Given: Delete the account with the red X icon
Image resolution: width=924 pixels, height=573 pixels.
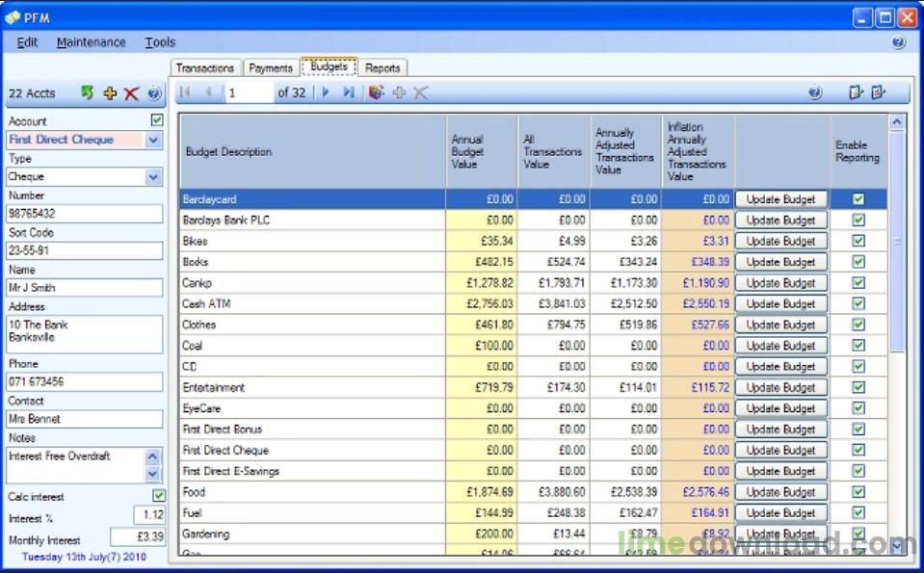Looking at the screenshot, I should [x=131, y=93].
